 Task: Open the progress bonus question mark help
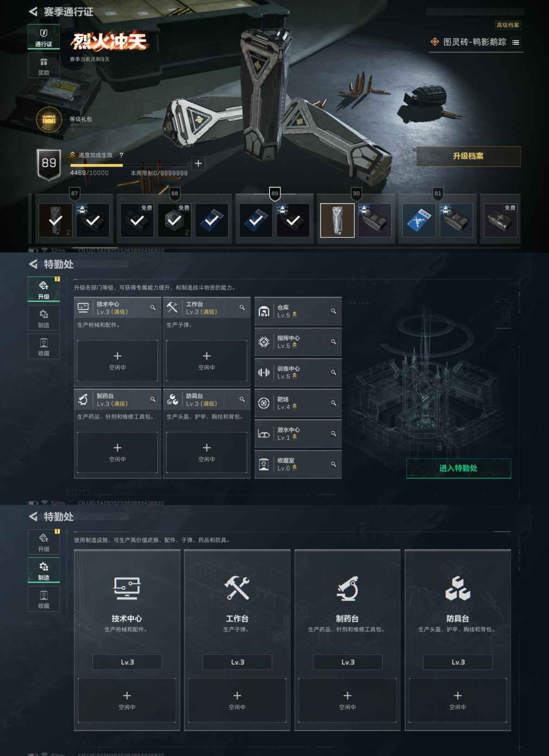(x=121, y=155)
